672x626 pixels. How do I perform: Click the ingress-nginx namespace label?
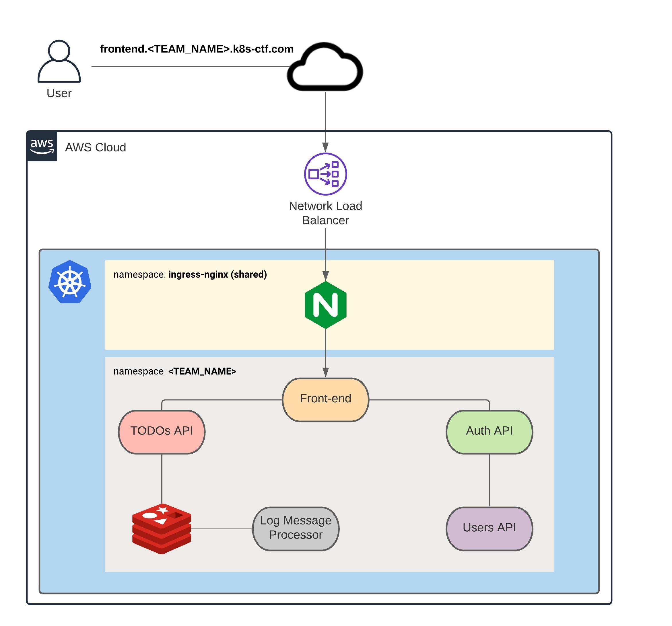(190, 274)
